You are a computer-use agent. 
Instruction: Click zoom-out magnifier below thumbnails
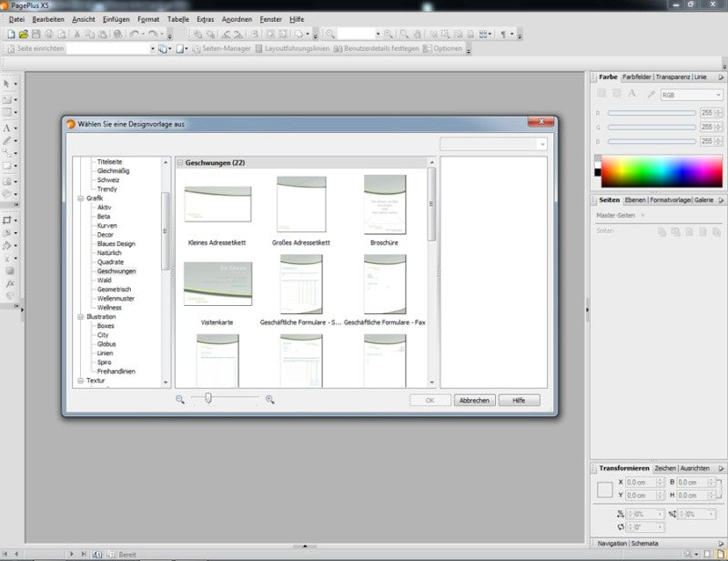click(x=180, y=399)
